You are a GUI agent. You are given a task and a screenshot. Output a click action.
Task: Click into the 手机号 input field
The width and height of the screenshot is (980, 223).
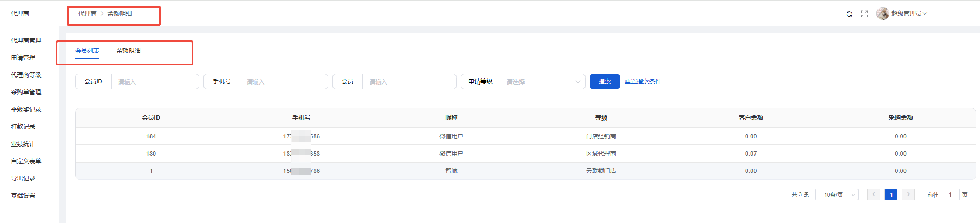tap(283, 82)
